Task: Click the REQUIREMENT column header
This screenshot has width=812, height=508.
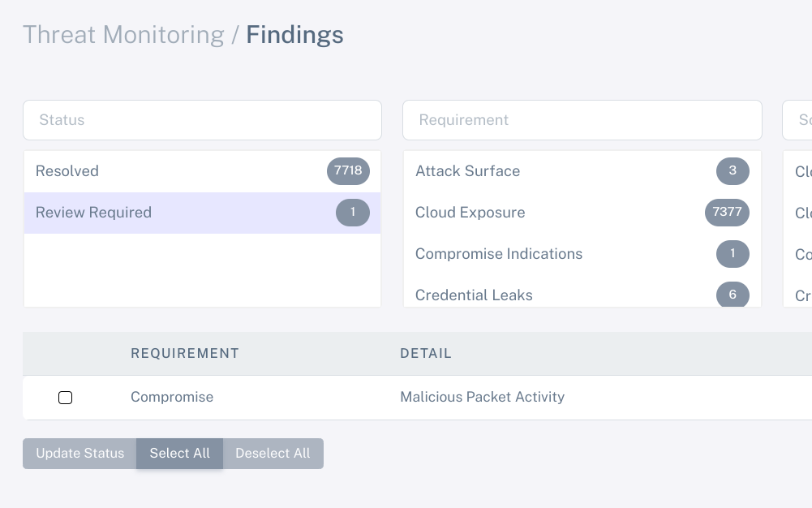Action: [185, 353]
